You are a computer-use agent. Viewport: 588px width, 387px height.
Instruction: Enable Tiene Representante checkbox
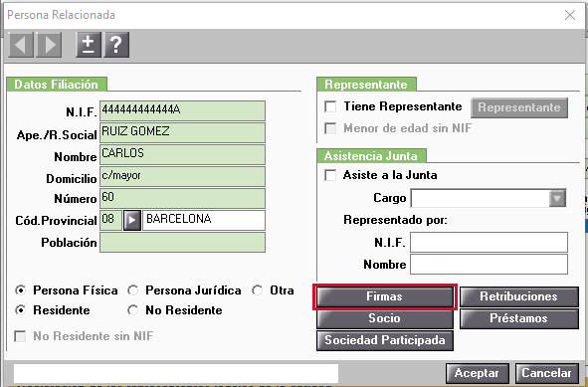point(330,106)
